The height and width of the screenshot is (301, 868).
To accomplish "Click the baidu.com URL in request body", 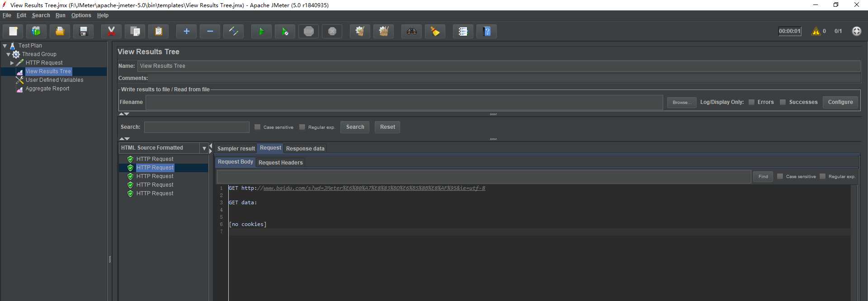I will click(374, 188).
